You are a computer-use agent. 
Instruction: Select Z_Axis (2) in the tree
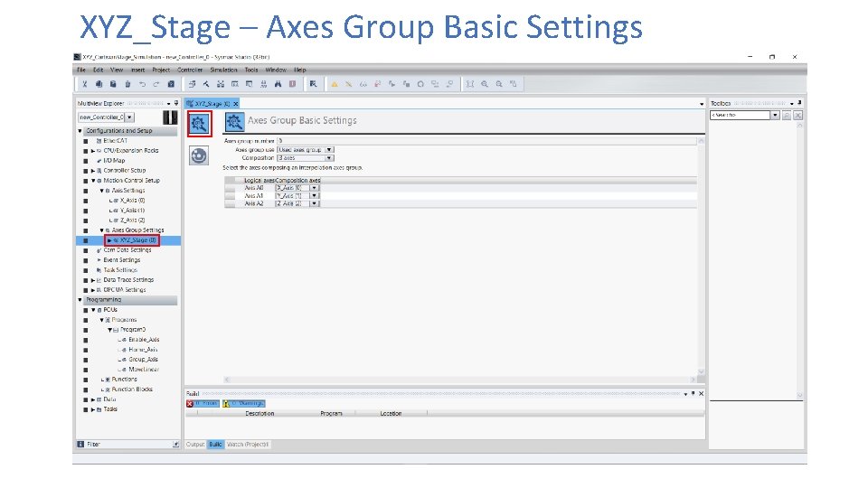point(132,221)
